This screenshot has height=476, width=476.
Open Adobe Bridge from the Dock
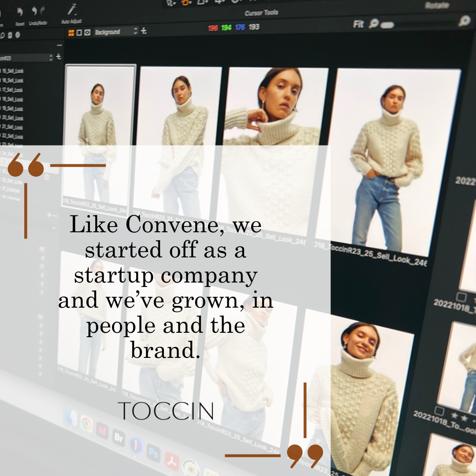119,438
